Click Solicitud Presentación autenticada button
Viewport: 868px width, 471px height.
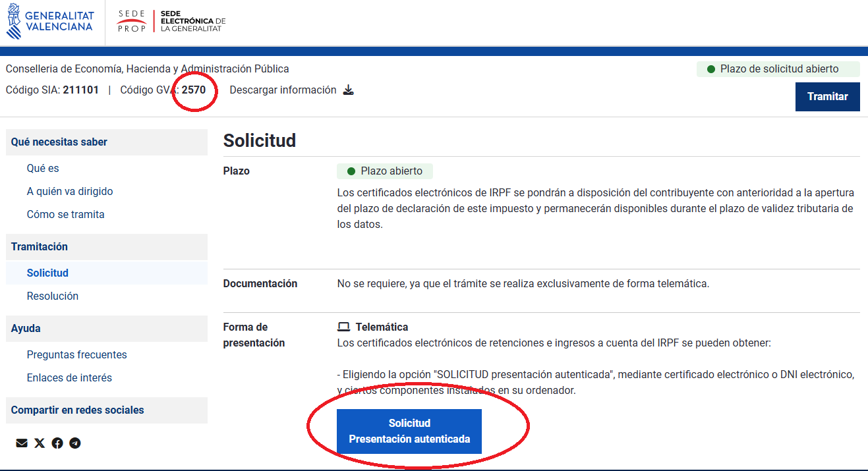click(x=409, y=431)
